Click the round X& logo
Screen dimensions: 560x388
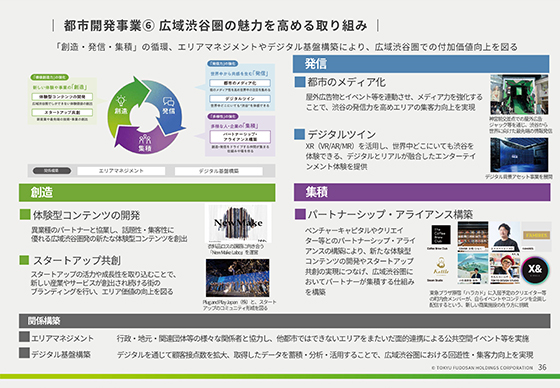[x=535, y=269]
